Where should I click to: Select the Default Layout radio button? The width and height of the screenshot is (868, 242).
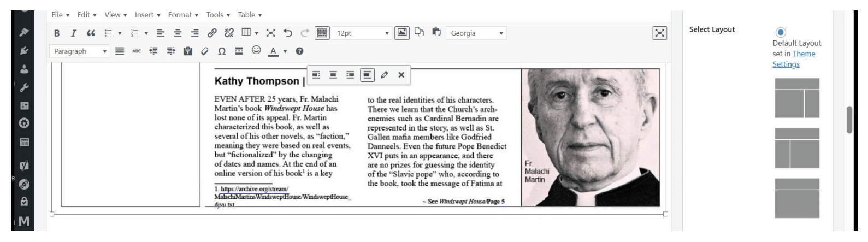[780, 32]
